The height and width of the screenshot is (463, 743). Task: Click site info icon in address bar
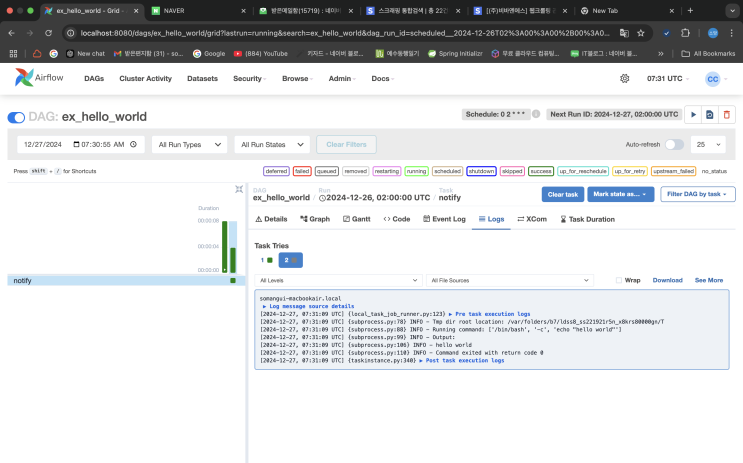[x=71, y=33]
